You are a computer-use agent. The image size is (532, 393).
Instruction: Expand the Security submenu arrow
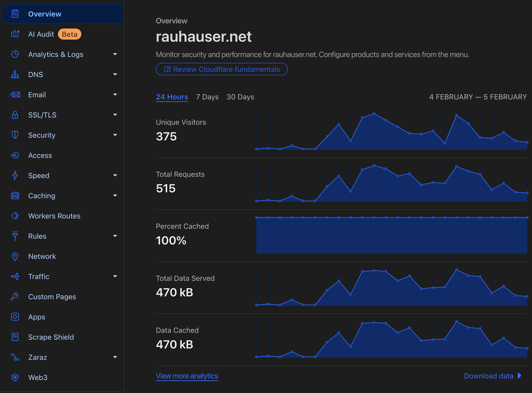pos(115,135)
